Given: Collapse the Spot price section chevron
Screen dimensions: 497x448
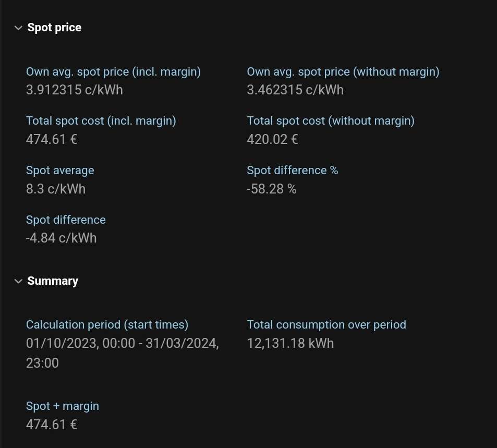Looking at the screenshot, I should click(x=18, y=28).
